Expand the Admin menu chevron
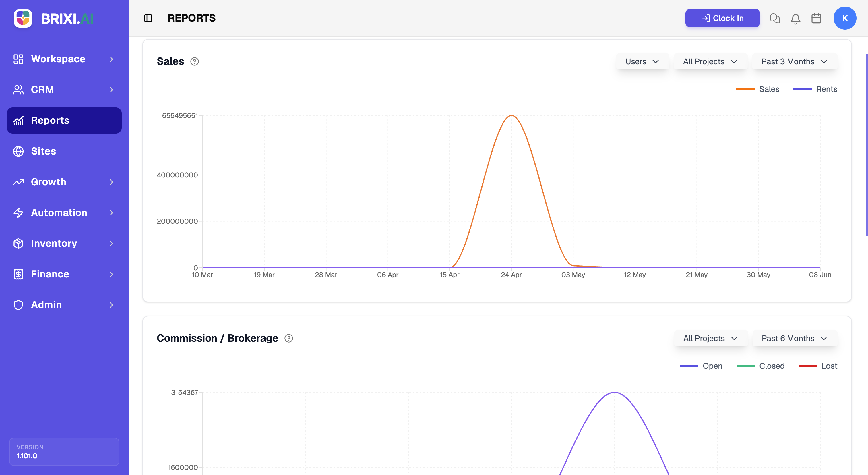 tap(111, 305)
